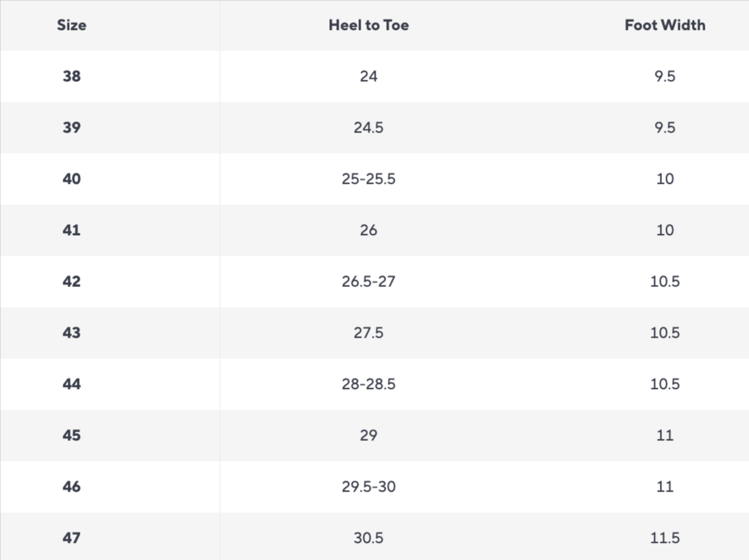The width and height of the screenshot is (749, 560).
Task: Click size 40 in the table
Action: [x=71, y=179]
